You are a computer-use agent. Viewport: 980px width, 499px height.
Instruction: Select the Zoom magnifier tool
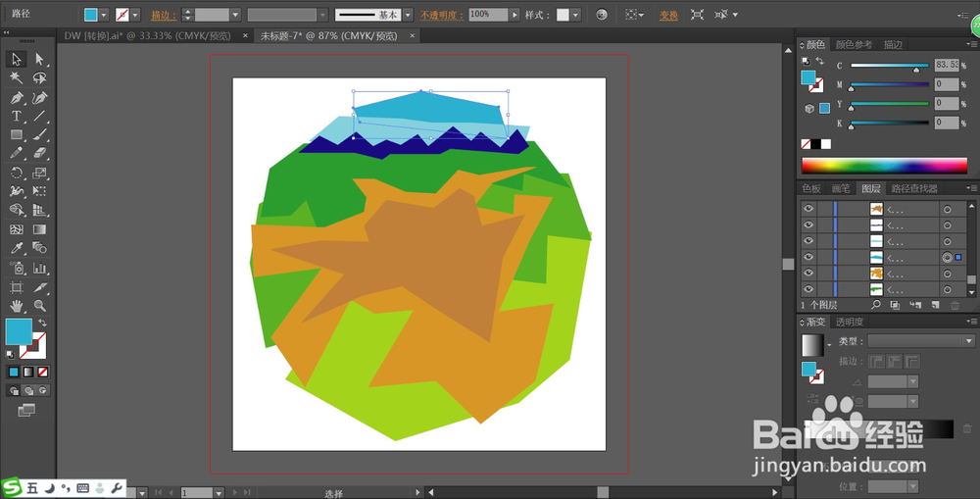[39, 306]
